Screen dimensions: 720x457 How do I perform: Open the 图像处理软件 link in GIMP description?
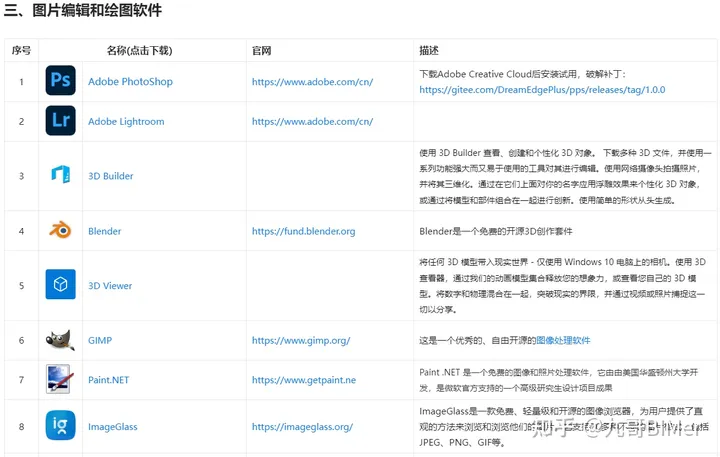coord(563,340)
